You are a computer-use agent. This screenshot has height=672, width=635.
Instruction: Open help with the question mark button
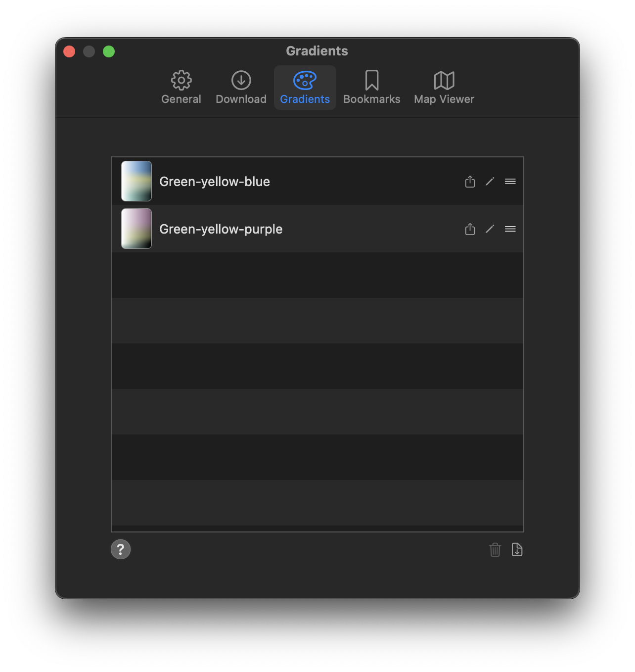tap(121, 549)
